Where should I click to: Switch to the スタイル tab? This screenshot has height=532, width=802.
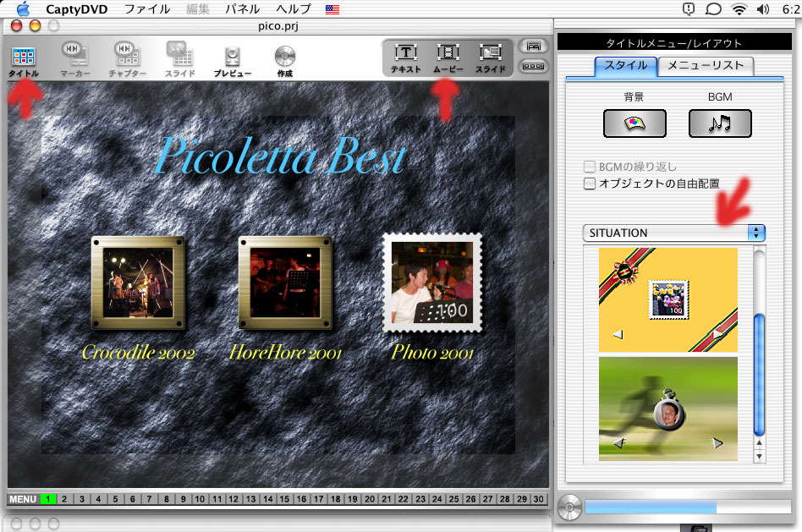(625, 66)
